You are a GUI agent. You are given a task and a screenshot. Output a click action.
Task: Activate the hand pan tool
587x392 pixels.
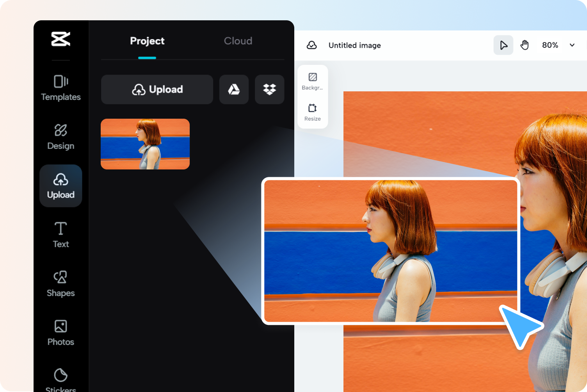(525, 45)
